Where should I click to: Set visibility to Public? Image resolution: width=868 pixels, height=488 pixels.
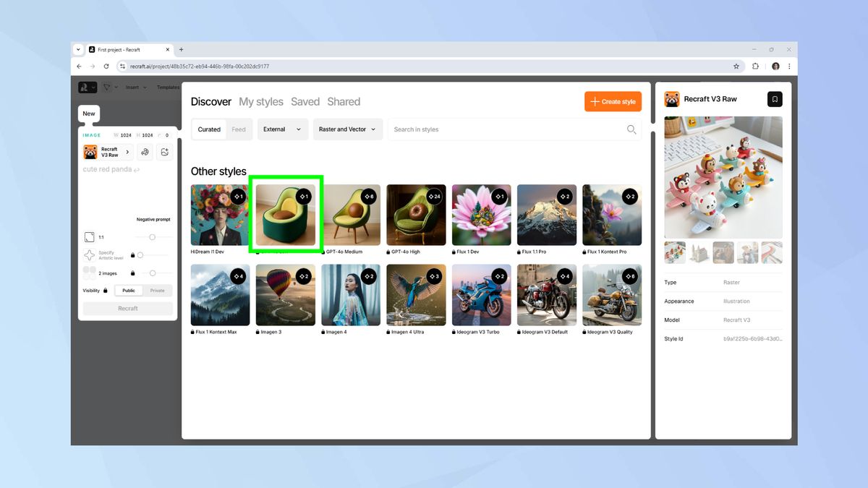point(129,291)
